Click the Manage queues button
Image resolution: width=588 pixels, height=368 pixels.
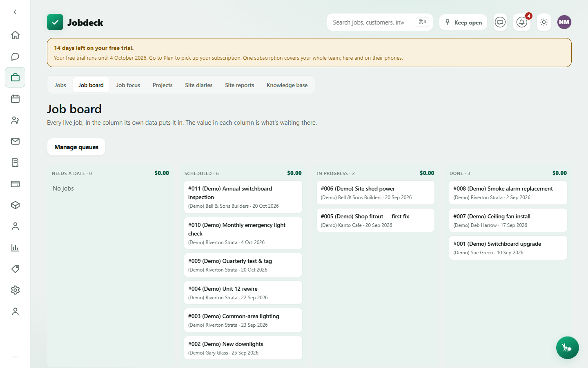click(76, 147)
